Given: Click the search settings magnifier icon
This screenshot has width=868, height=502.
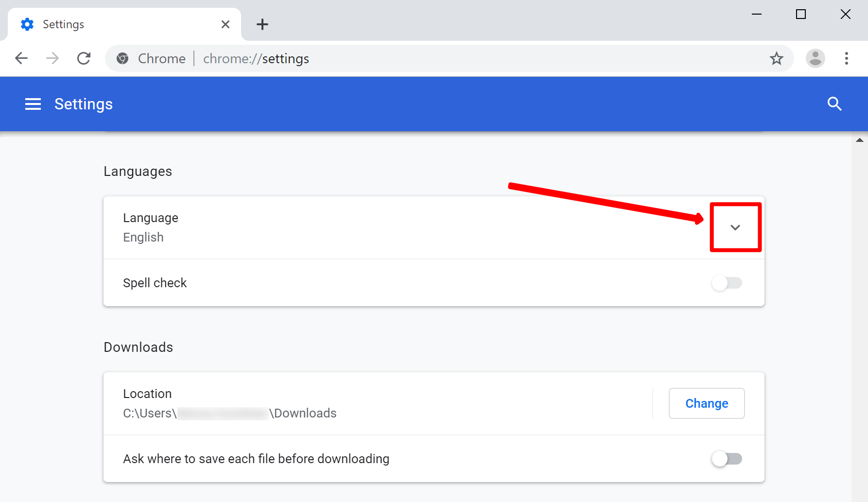Looking at the screenshot, I should [834, 104].
